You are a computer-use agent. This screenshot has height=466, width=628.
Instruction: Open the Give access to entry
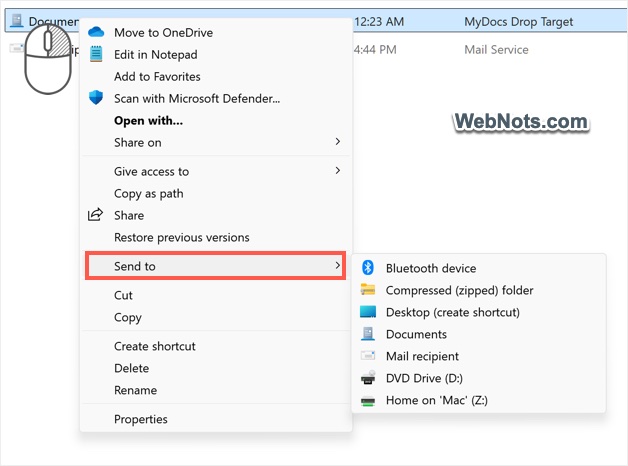click(216, 171)
